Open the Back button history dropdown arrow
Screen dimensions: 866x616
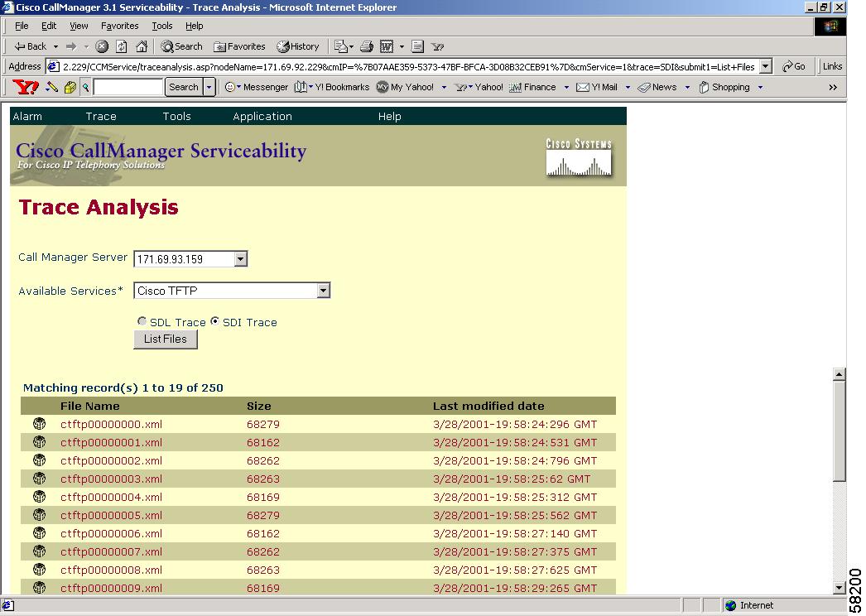coord(55,46)
